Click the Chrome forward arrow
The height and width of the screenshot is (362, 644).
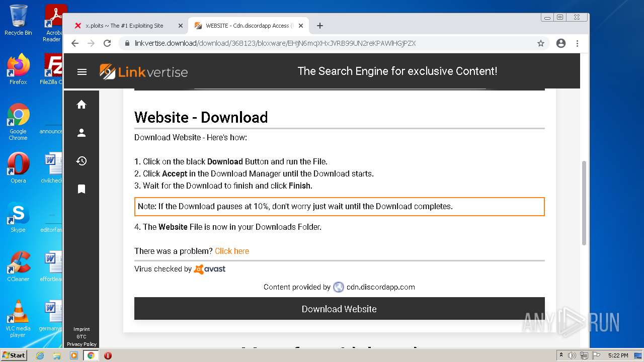pos(91,43)
